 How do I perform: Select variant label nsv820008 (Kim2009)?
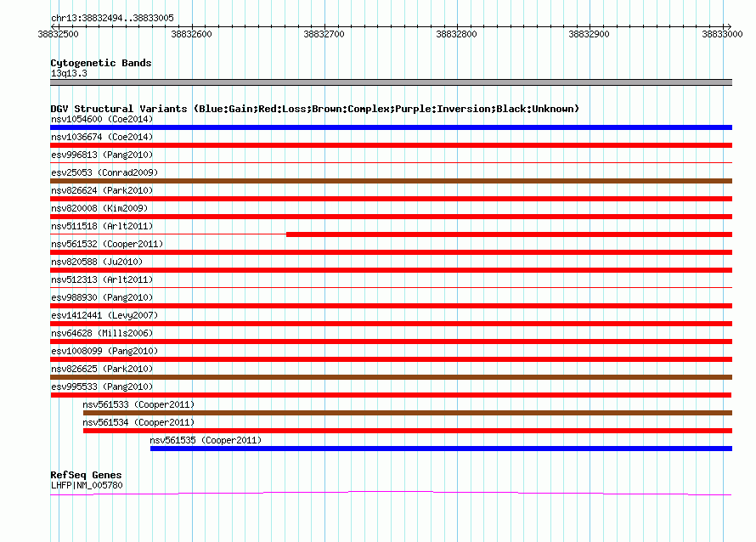pyautogui.click(x=99, y=208)
